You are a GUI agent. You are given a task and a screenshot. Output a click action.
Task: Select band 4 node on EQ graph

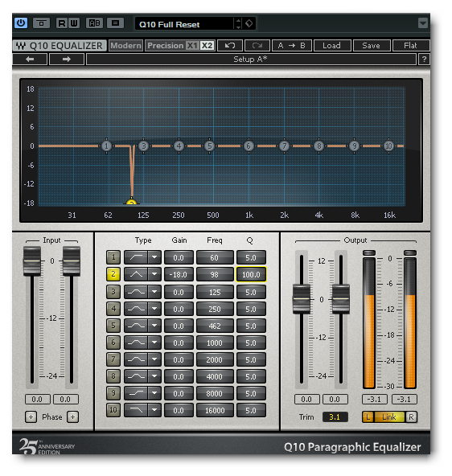179,146
